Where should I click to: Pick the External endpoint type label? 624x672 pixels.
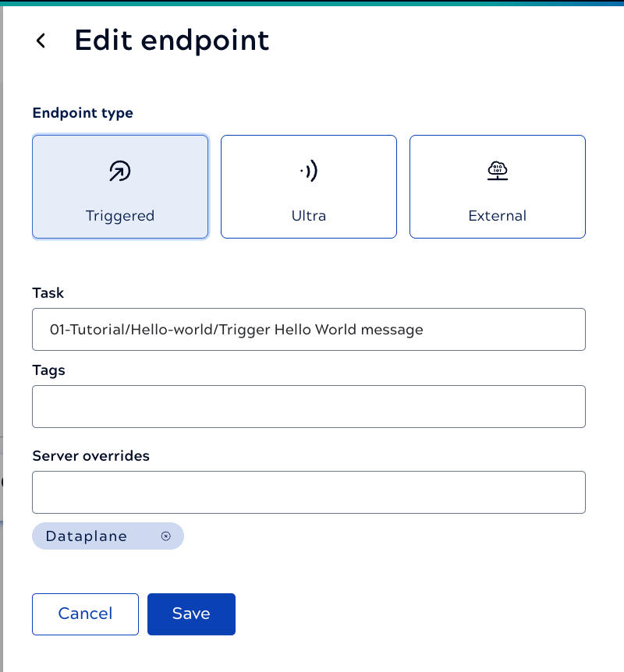click(497, 216)
